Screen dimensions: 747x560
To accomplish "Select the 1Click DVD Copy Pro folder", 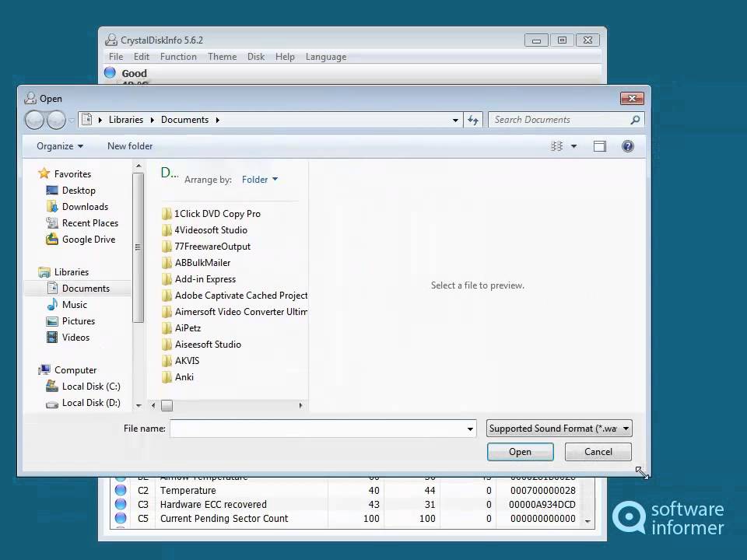I will click(x=212, y=214).
